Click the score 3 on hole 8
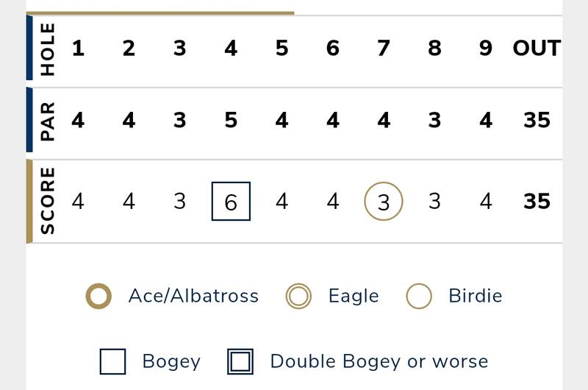This screenshot has width=588, height=390. 434,202
